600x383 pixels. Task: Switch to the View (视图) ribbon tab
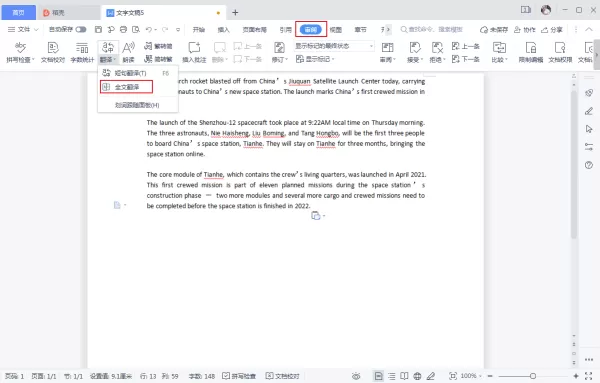[336, 29]
